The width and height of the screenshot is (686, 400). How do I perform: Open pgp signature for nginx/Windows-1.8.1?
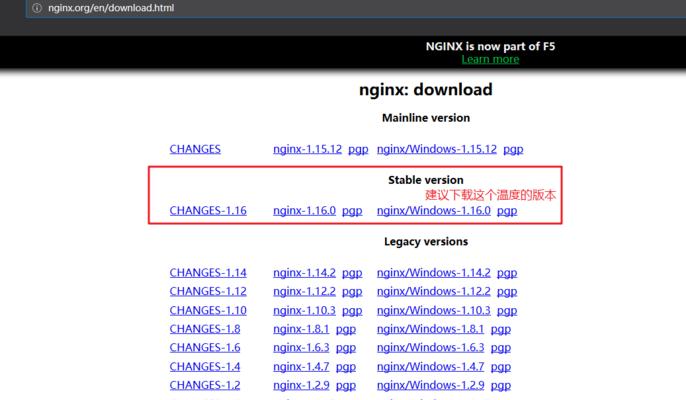[501, 330]
